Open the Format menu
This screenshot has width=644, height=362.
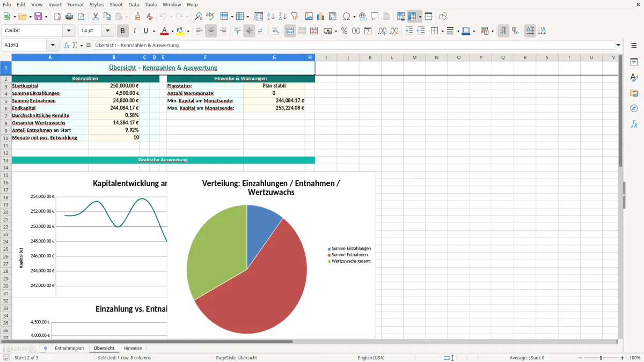[x=75, y=4]
